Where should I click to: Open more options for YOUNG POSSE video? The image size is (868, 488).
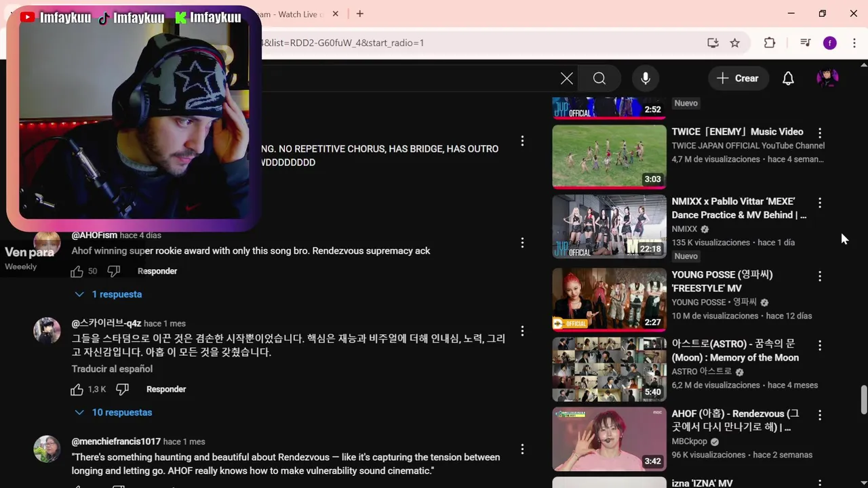point(820,276)
